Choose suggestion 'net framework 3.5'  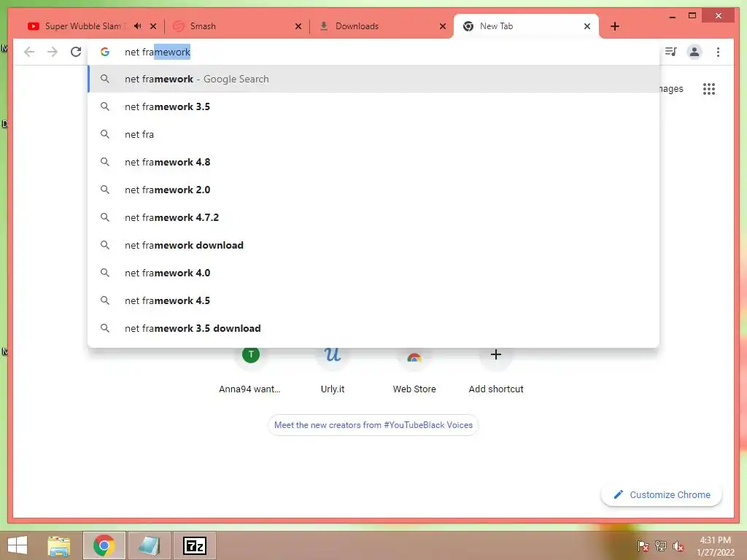pyautogui.click(x=374, y=106)
